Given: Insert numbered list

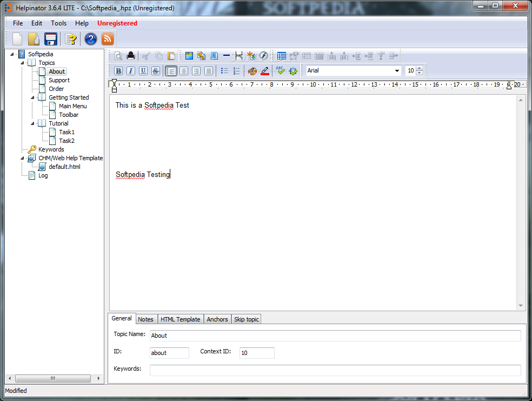Looking at the screenshot, I should 236,71.
